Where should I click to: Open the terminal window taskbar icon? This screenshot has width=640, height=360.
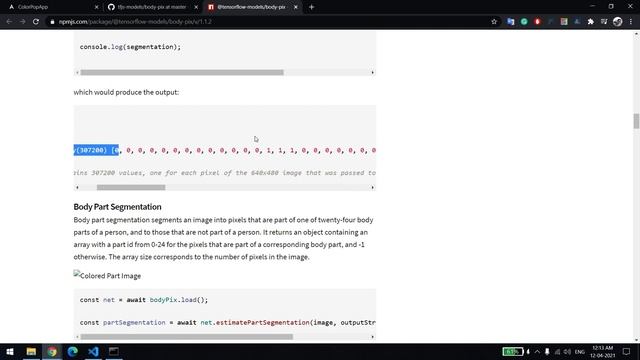pos(114,351)
